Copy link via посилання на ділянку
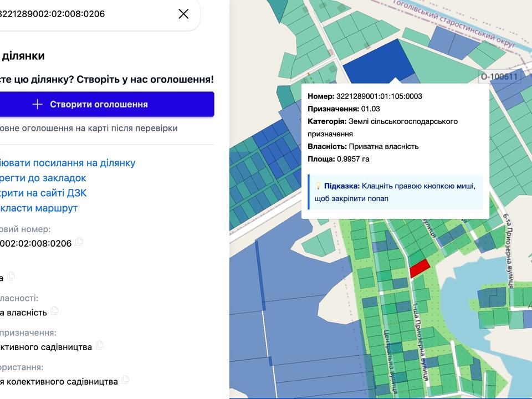 click(x=67, y=163)
